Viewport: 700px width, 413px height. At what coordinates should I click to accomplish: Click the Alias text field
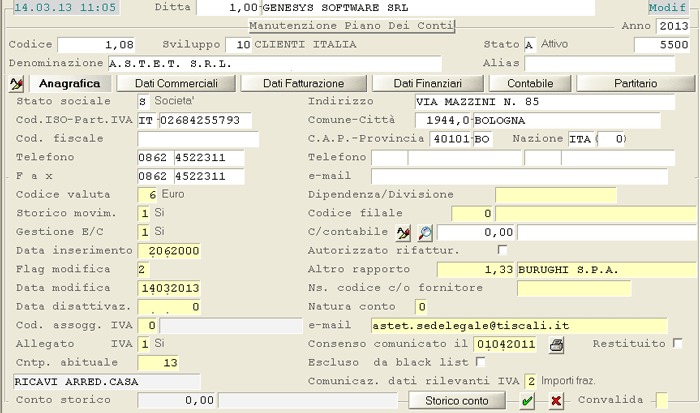[594, 63]
